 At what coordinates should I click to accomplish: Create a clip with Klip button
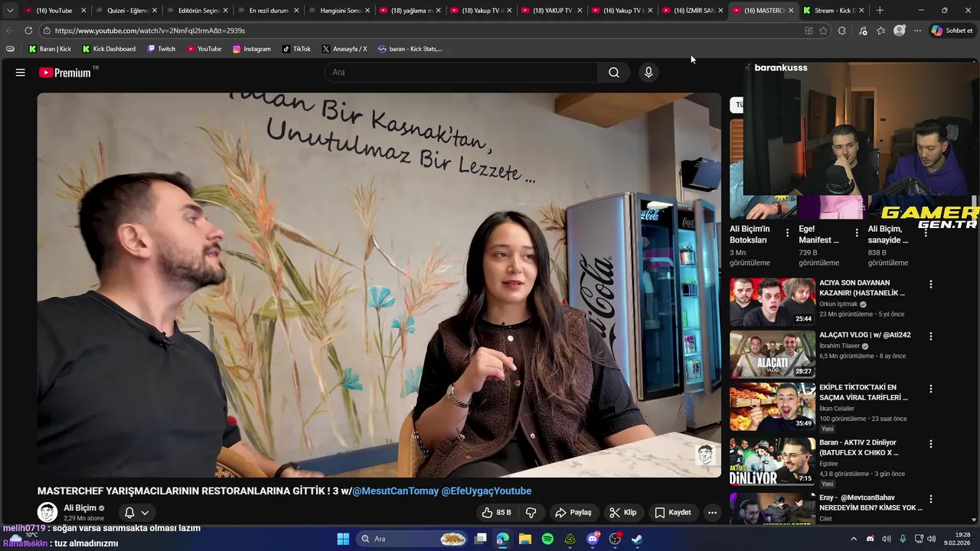tap(622, 513)
